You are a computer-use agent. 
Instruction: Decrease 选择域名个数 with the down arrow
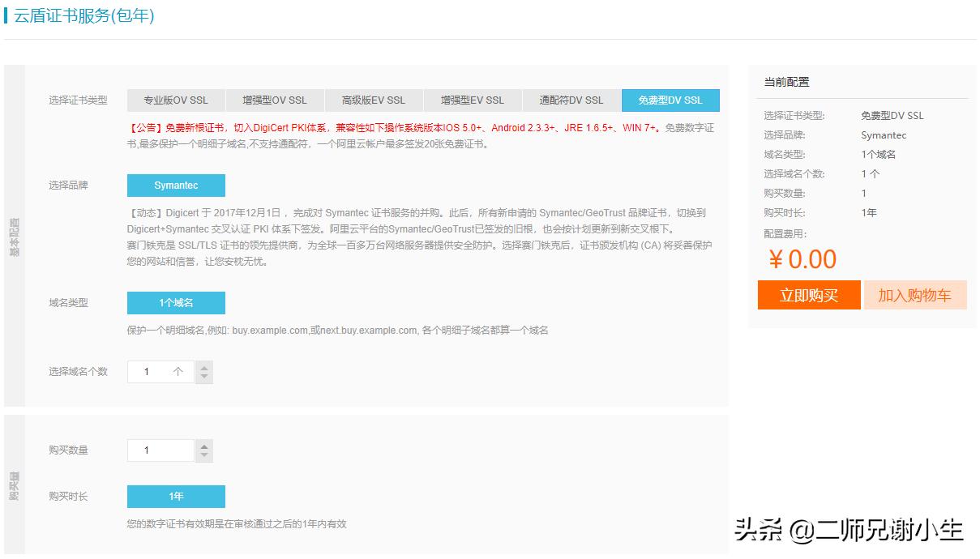tap(204, 376)
